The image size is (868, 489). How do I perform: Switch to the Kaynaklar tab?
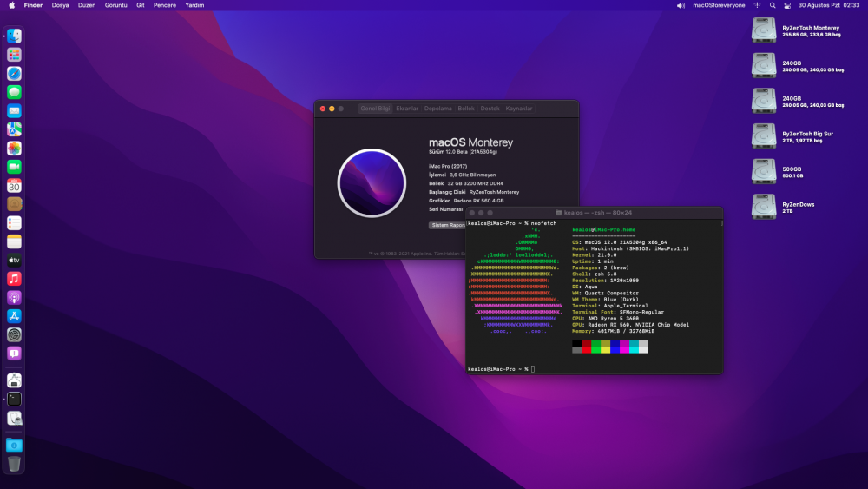519,109
